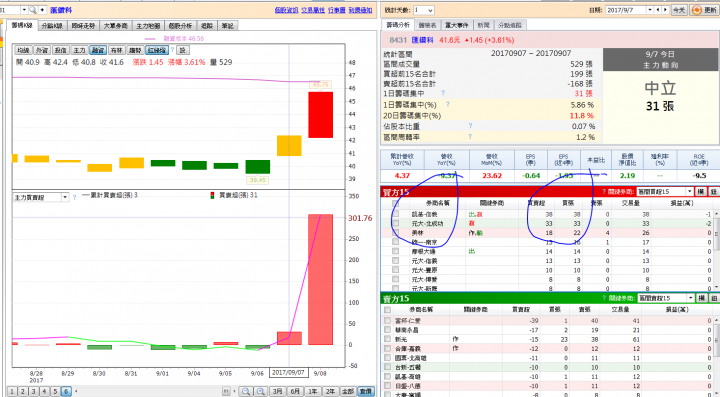This screenshot has width=720, height=397.
Task: Toggle the 融資 indicator button
Action: [x=98, y=50]
